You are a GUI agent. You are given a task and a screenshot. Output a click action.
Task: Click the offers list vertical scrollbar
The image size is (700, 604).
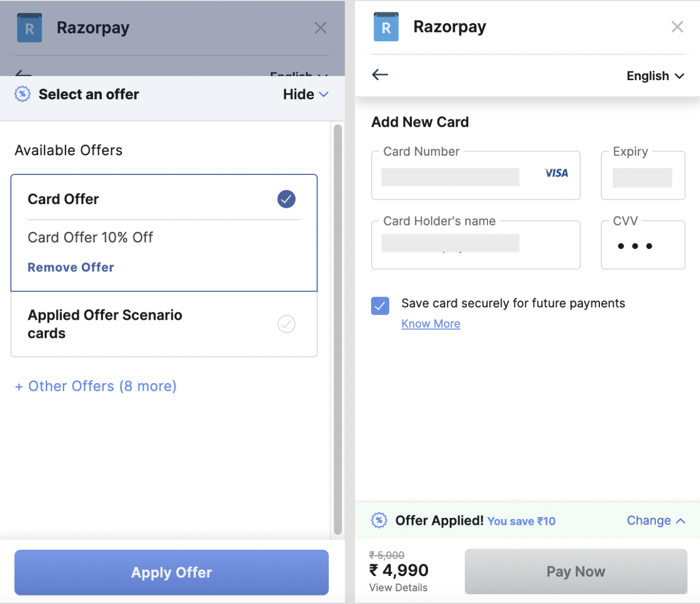[338, 329]
